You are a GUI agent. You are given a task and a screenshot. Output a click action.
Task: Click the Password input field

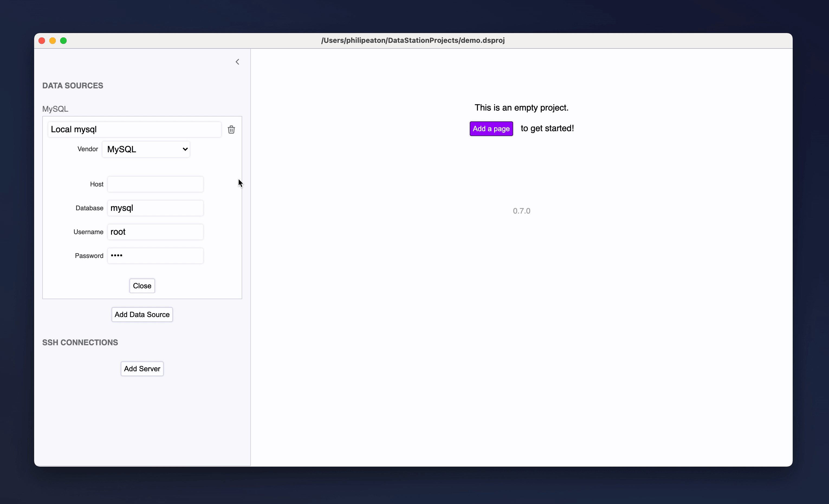[x=155, y=255]
